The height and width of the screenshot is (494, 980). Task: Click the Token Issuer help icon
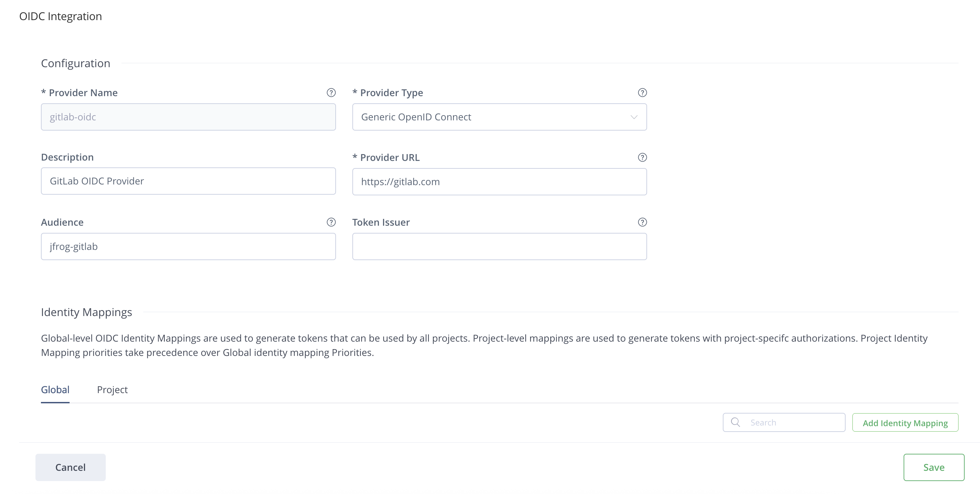tap(642, 222)
